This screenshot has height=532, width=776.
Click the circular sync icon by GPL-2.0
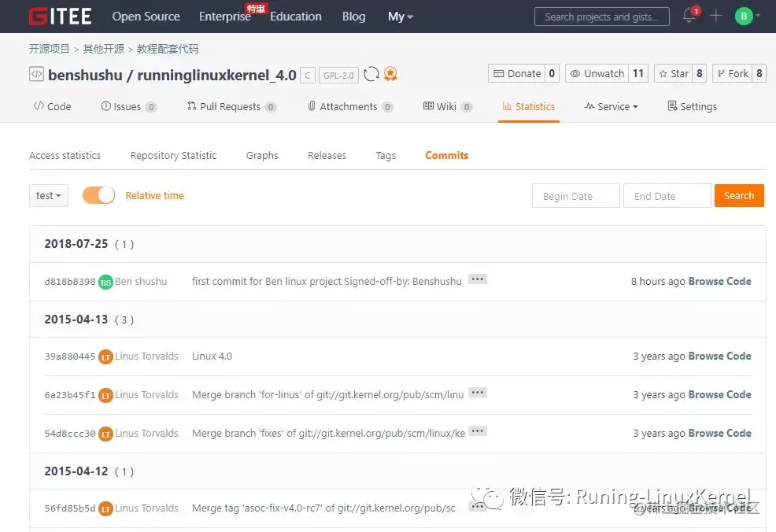coord(371,74)
